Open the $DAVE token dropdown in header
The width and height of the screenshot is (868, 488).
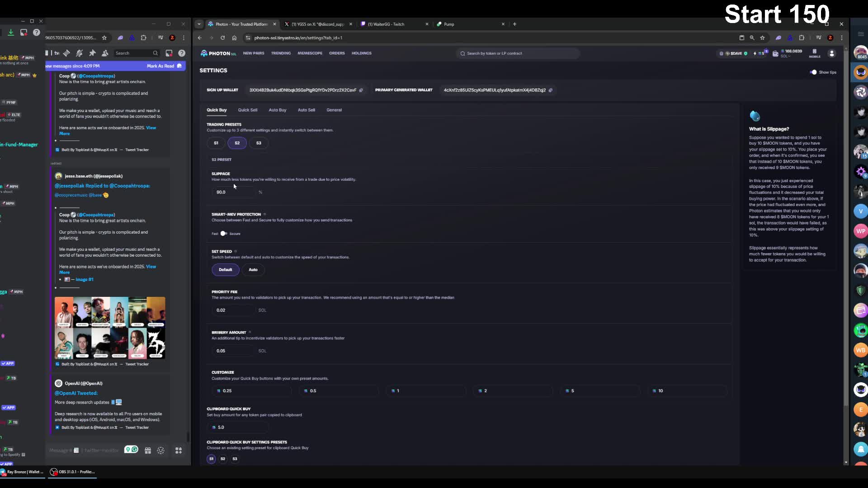[733, 53]
